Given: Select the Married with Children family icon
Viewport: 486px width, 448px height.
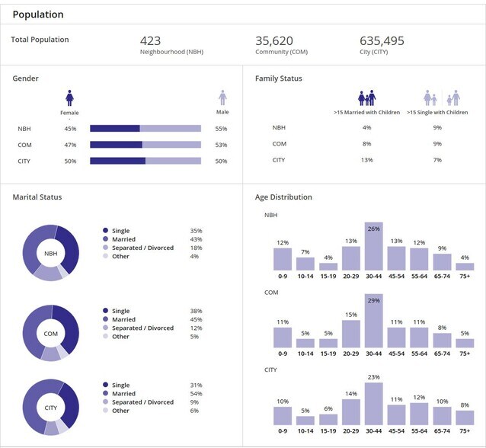Looking at the screenshot, I should 366,98.
